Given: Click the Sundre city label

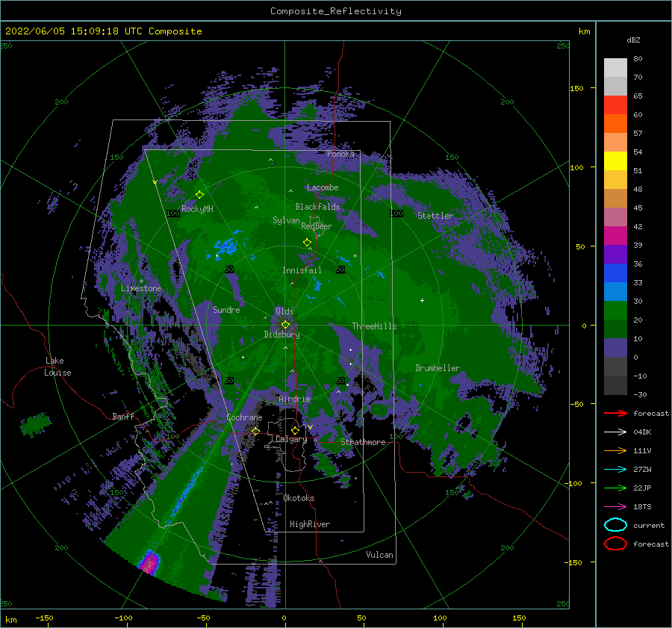Looking at the screenshot, I should pos(226,309).
